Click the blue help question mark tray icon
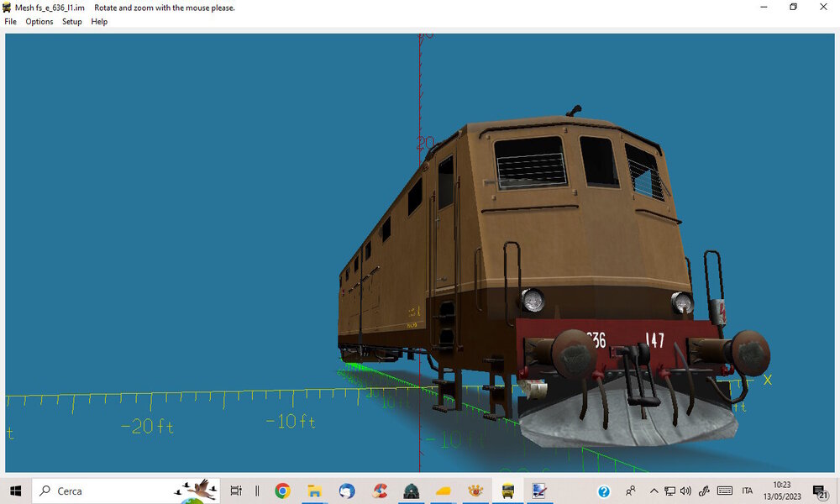 point(604,491)
